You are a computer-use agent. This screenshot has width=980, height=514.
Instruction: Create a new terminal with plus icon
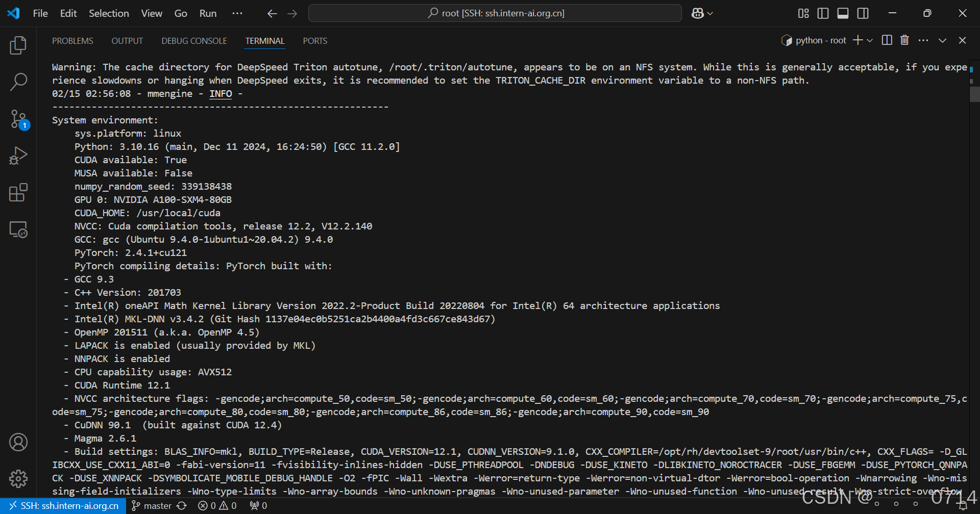coord(858,40)
